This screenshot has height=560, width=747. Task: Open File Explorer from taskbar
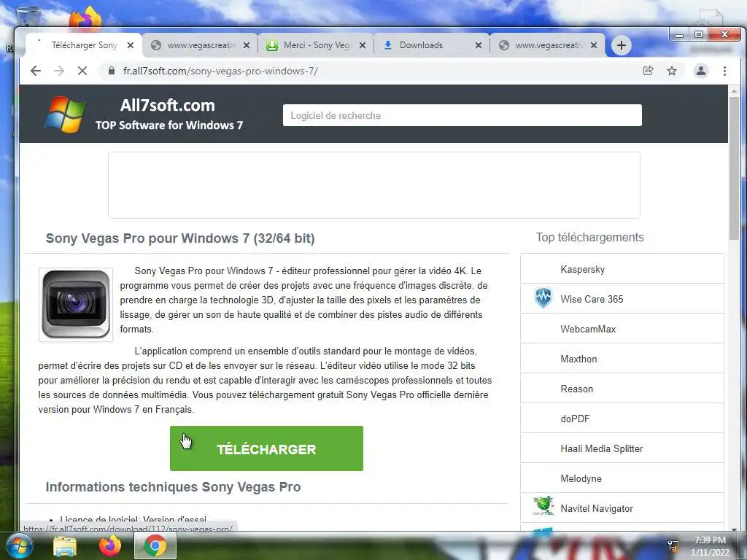pyautogui.click(x=65, y=546)
